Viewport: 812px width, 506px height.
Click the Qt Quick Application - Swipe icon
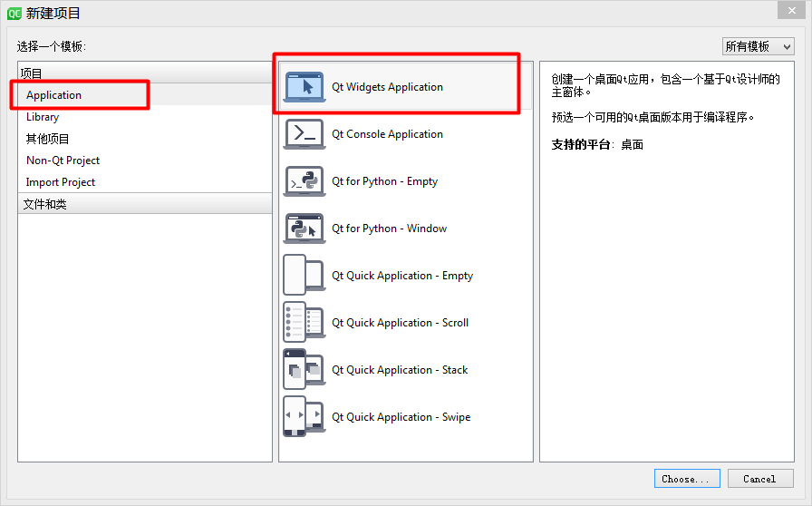click(304, 416)
